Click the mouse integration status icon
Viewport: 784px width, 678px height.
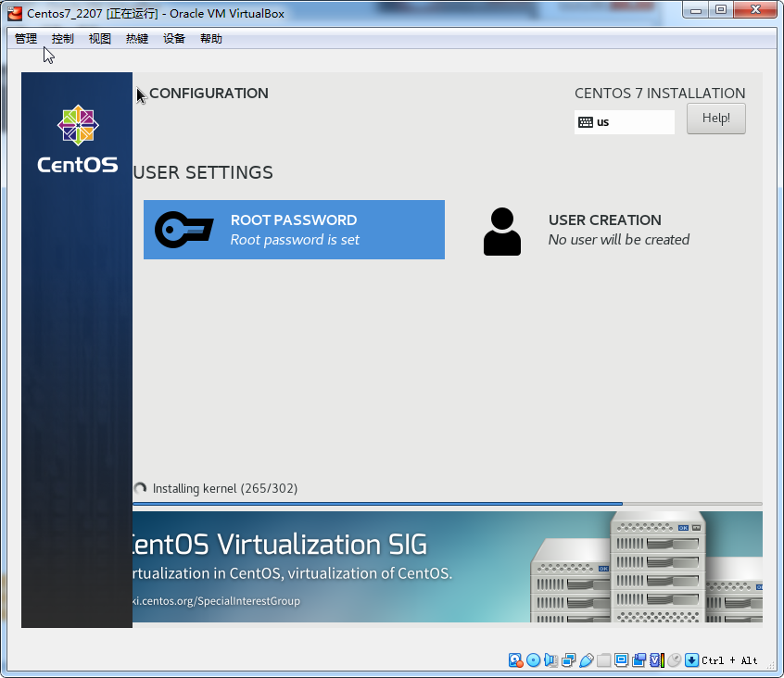[675, 660]
